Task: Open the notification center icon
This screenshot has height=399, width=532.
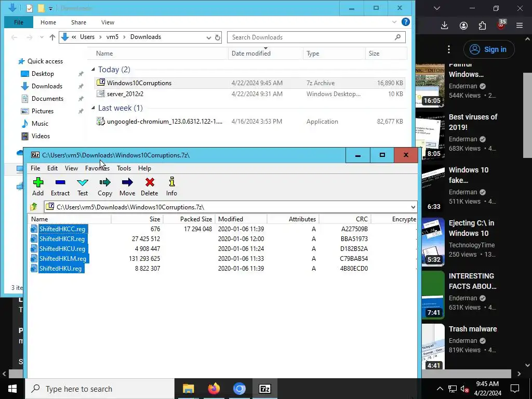Action: (515, 389)
